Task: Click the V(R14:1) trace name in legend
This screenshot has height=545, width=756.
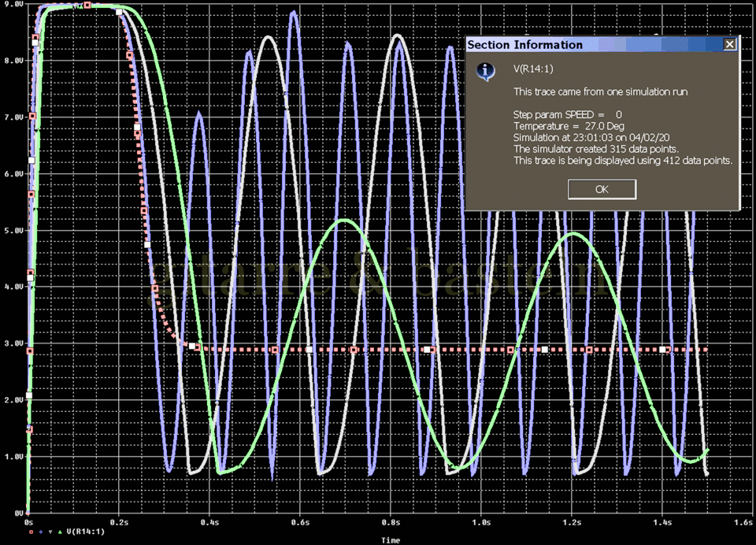Action: point(85,532)
